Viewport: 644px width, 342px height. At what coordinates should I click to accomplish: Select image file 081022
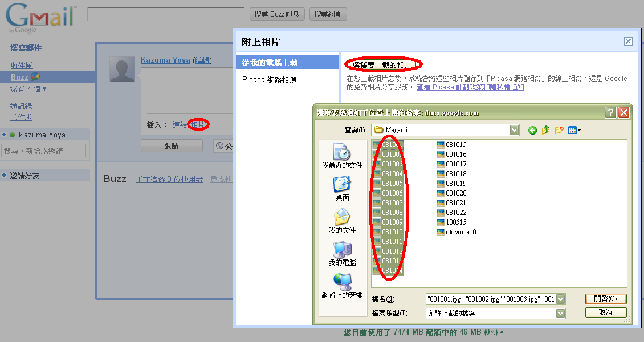pos(451,212)
